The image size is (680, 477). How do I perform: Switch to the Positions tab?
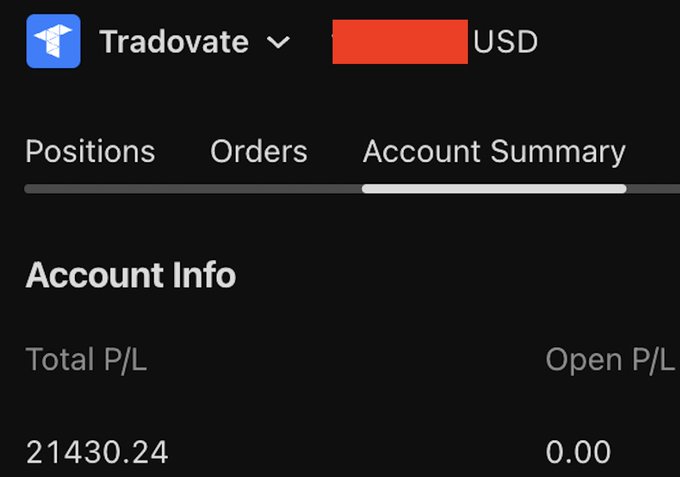click(90, 152)
